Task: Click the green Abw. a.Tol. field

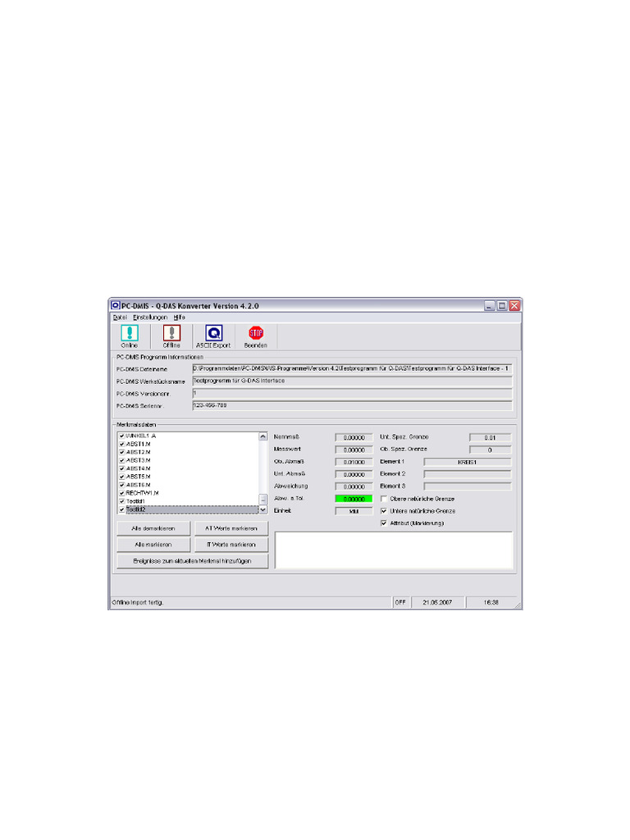Action: (354, 499)
